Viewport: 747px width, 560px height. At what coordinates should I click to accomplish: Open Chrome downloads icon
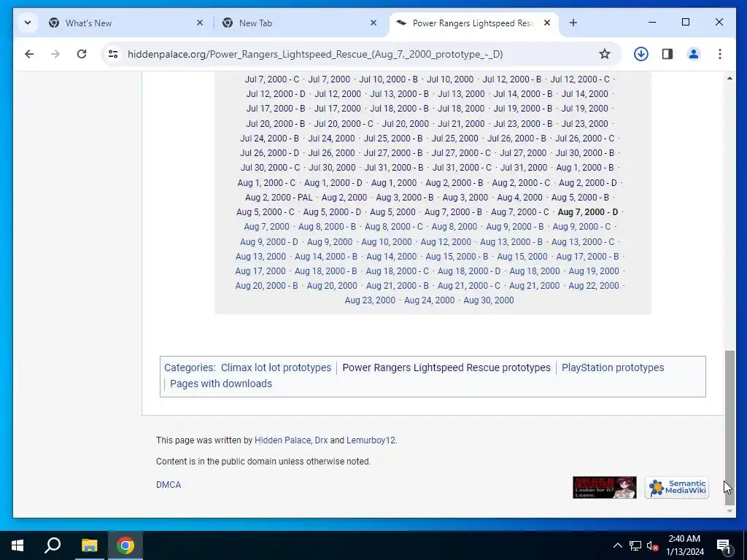click(x=640, y=54)
